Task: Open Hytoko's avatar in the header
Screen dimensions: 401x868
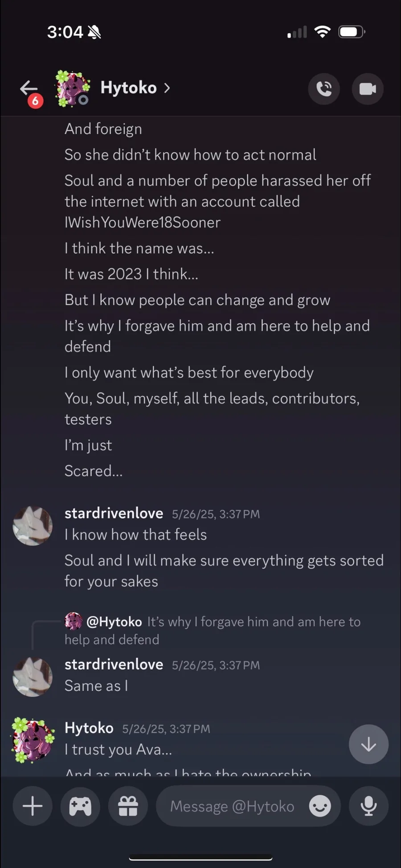Action: 72,89
